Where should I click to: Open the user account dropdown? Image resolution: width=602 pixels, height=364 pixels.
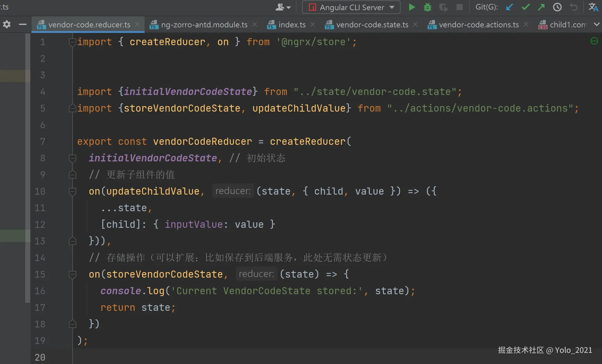point(283,7)
